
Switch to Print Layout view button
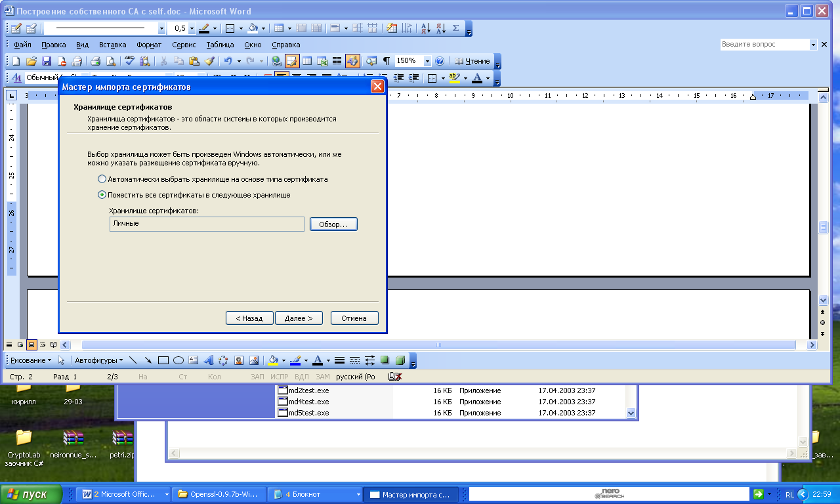[31, 345]
